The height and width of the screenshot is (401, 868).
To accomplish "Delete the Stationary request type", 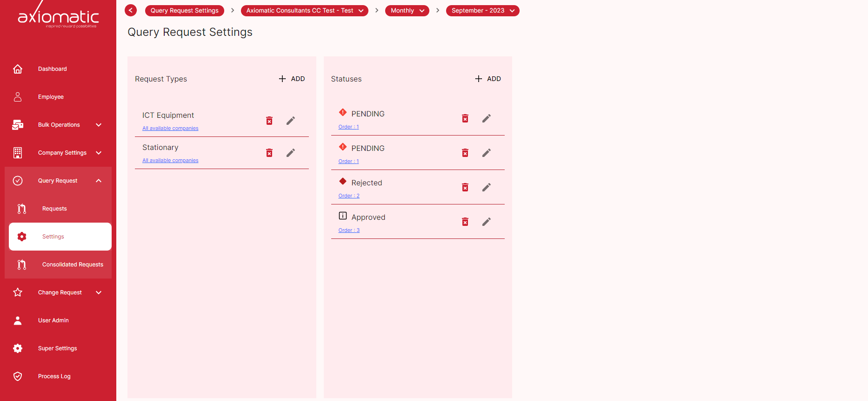I will (269, 153).
